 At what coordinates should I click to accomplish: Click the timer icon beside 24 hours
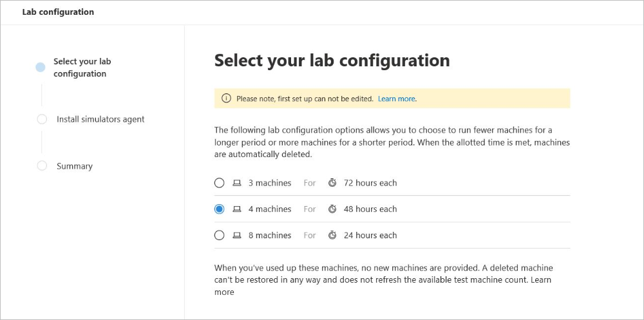[332, 236]
